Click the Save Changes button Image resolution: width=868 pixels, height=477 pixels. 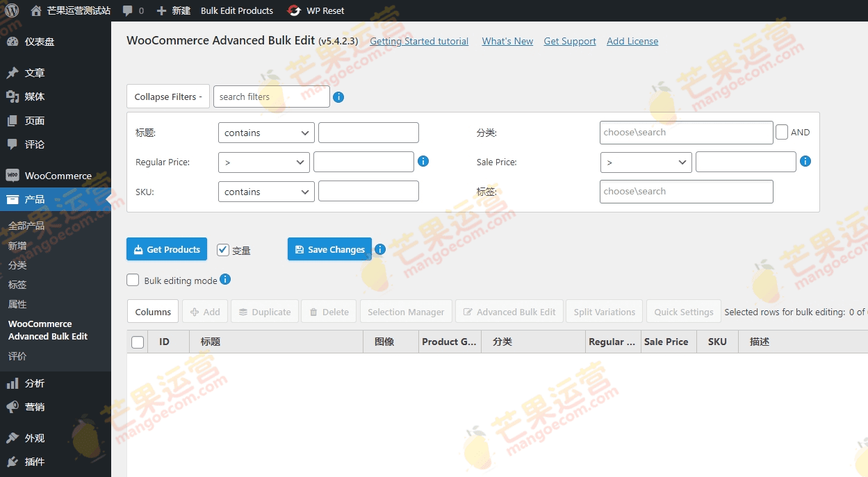point(329,249)
